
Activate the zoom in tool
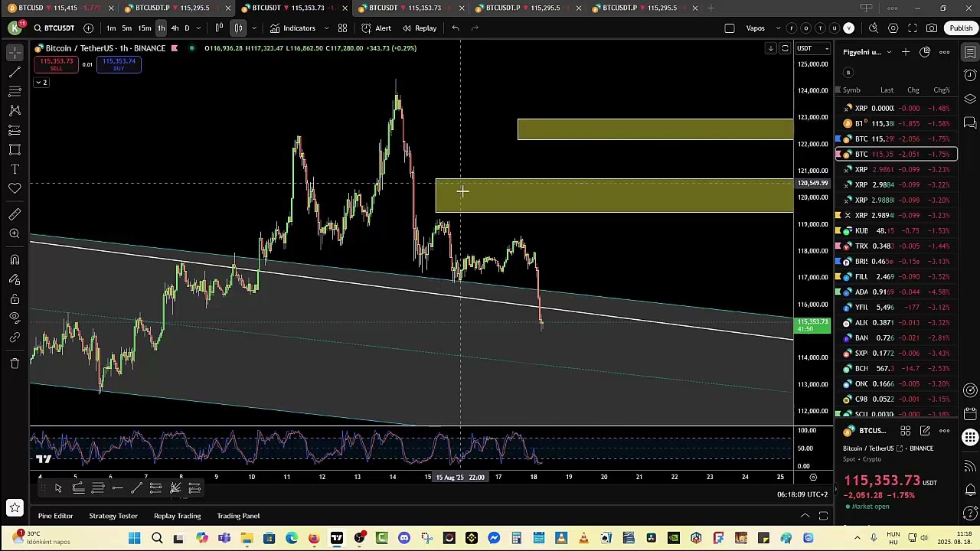[x=15, y=233]
